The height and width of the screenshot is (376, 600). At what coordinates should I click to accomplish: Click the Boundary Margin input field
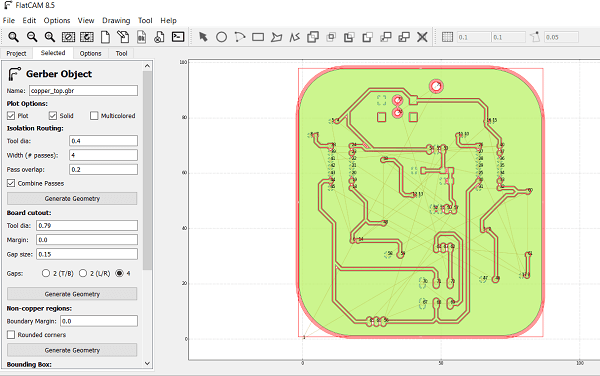(99, 321)
